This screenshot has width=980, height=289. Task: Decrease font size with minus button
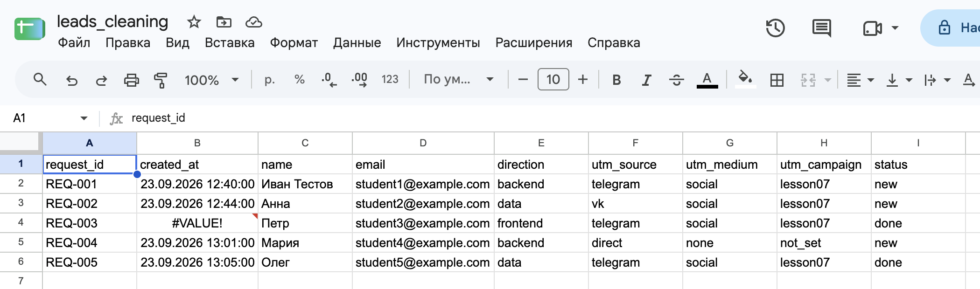(523, 80)
